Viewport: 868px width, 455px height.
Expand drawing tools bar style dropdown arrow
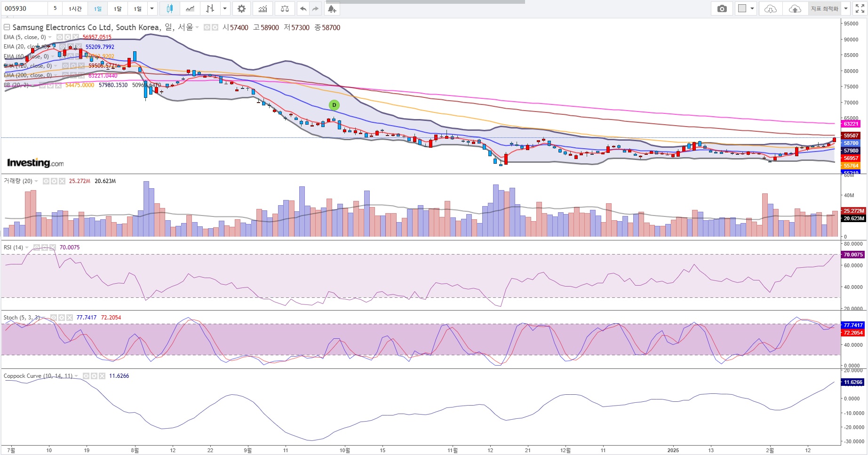pyautogui.click(x=225, y=8)
